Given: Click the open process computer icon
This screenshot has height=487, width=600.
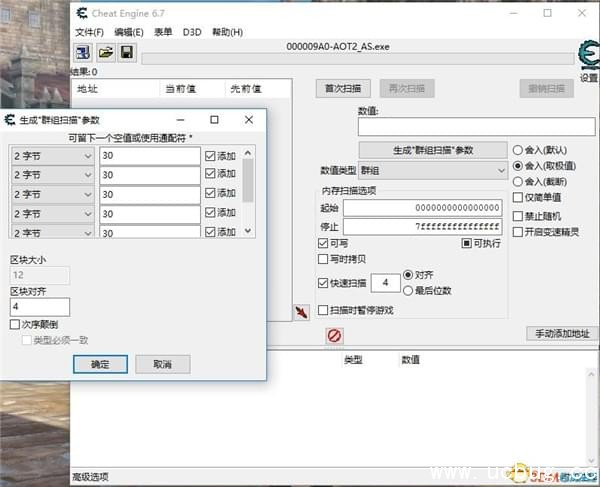Looking at the screenshot, I should [82, 52].
